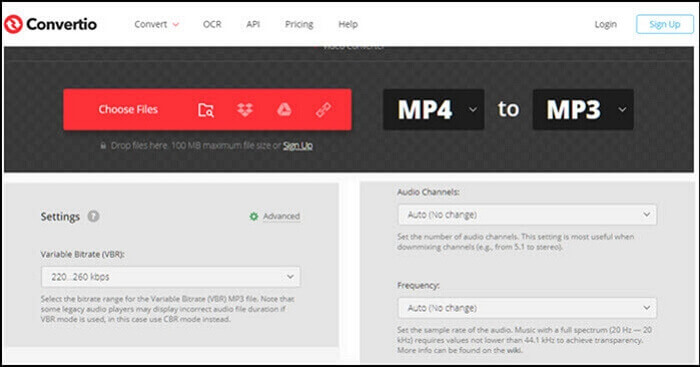Click the green Advanced gear icon
Screen dimensions: 700x367
pyautogui.click(x=254, y=217)
